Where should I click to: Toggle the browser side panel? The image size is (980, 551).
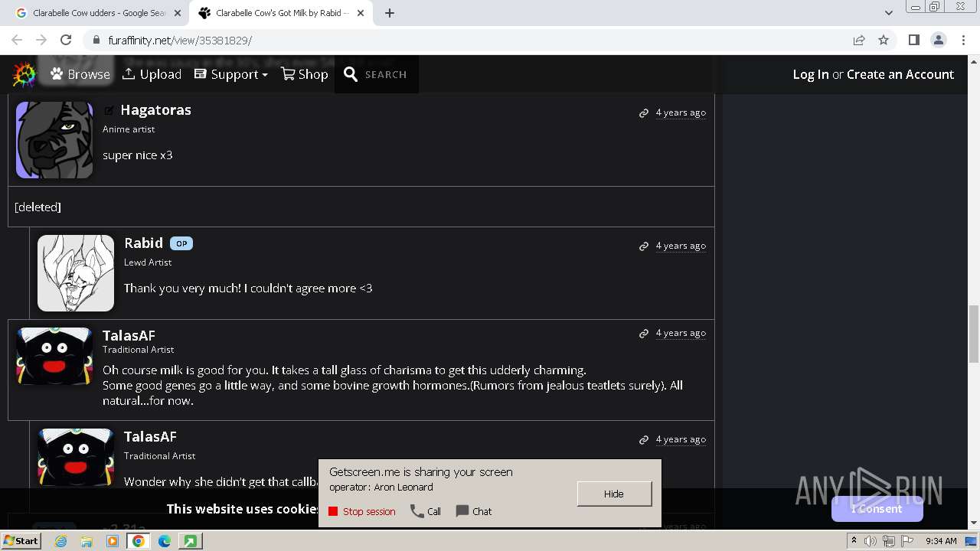point(913,40)
